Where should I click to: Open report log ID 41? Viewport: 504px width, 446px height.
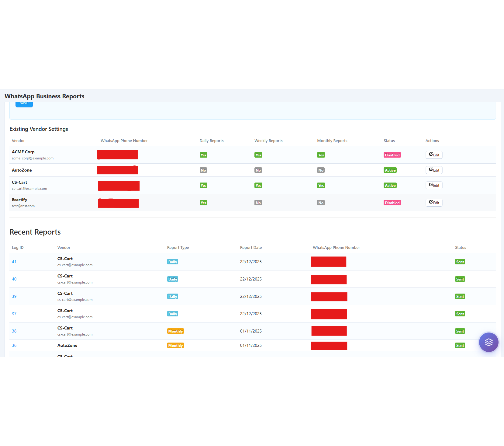pyautogui.click(x=14, y=262)
